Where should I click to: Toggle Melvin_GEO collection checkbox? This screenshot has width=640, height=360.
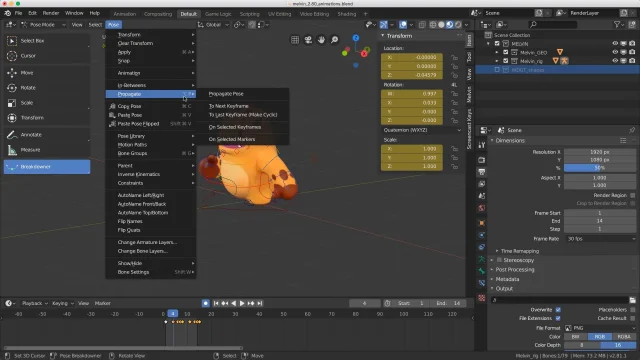505,52
